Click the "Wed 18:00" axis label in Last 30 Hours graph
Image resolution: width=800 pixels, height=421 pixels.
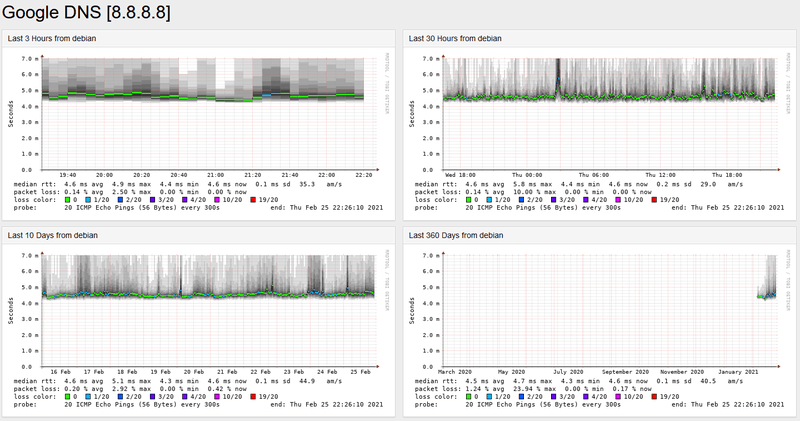[x=460, y=175]
